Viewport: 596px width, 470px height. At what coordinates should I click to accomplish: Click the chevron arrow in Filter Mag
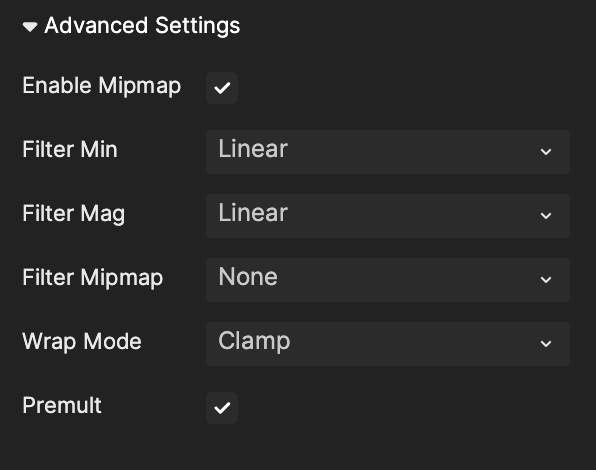(x=546, y=216)
